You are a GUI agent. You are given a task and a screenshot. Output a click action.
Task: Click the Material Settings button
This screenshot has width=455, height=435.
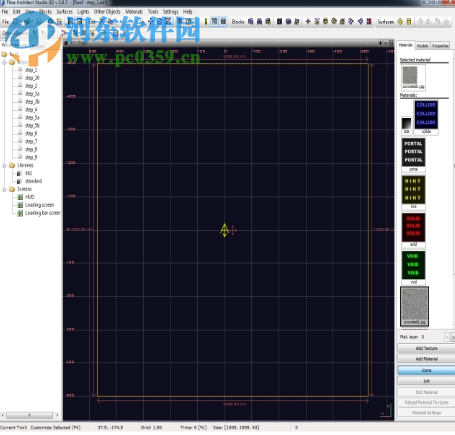tap(426, 413)
